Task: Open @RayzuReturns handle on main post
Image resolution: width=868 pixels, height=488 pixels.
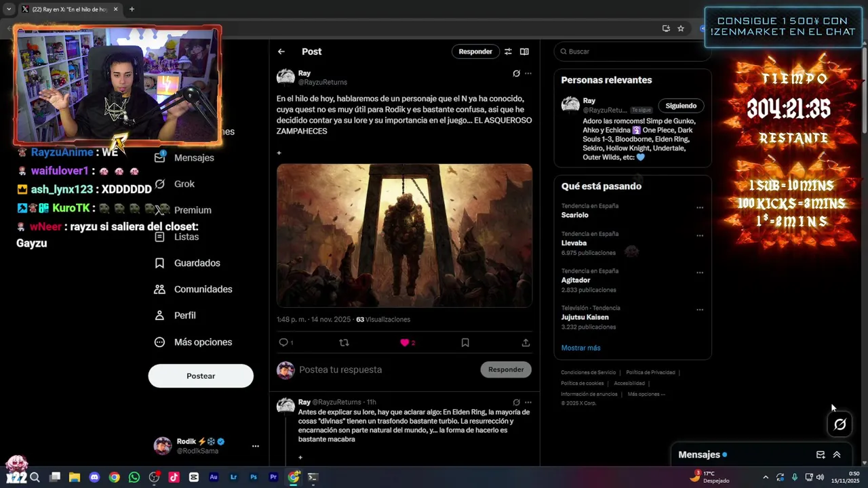Action: [323, 82]
